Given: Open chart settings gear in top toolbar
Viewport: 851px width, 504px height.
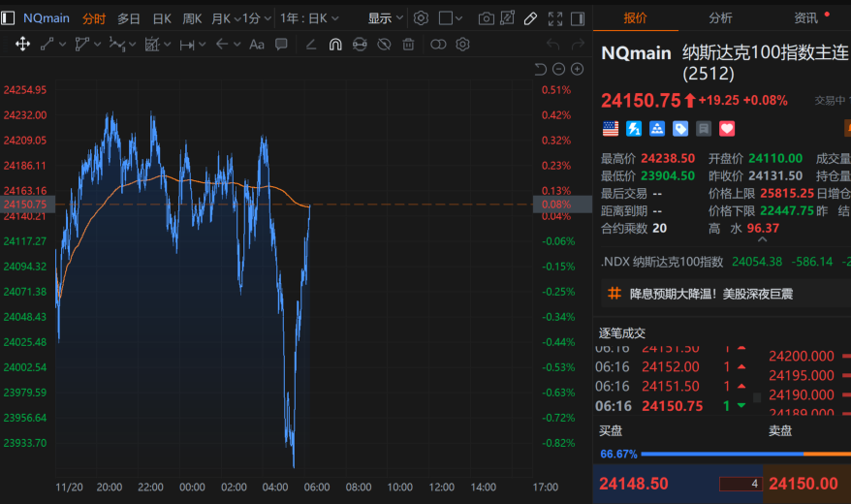Looking at the screenshot, I should [421, 18].
